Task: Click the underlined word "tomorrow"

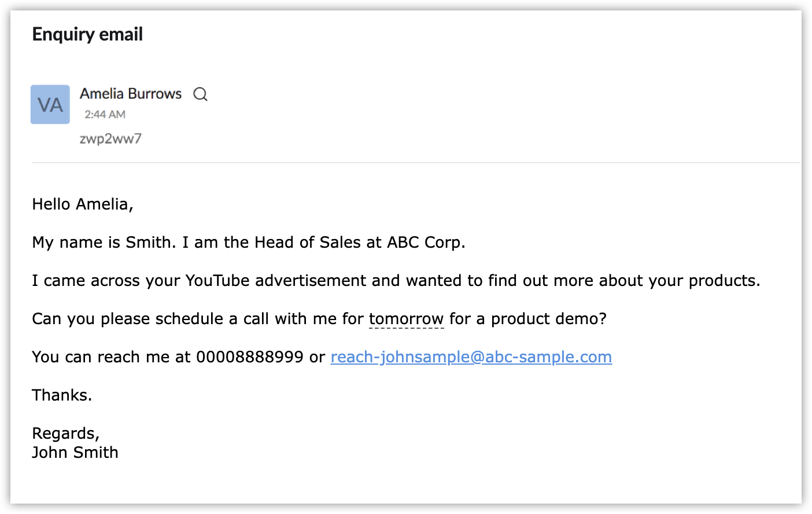Action: [406, 319]
